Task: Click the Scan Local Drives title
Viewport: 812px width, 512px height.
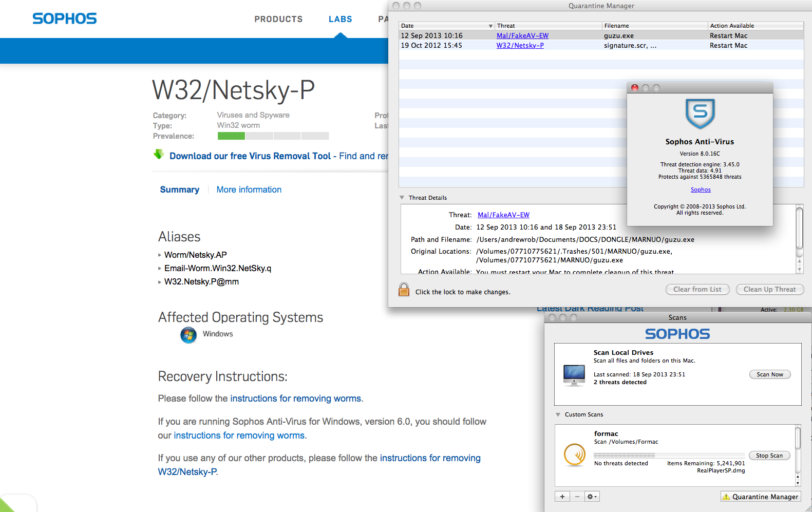Action: pyautogui.click(x=624, y=352)
